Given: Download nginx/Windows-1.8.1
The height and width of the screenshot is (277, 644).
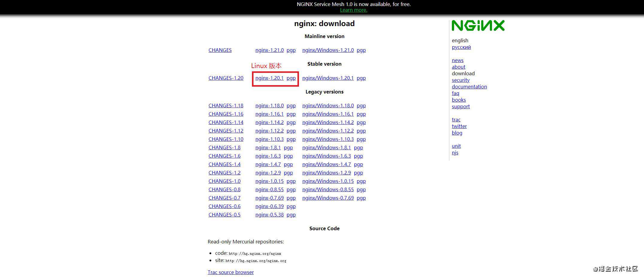Looking at the screenshot, I should tap(326, 147).
